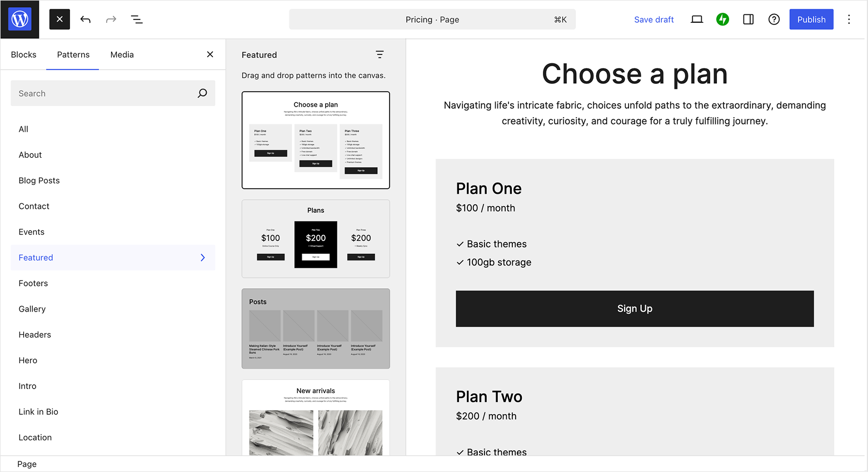Select the About category
868x472 pixels.
pos(113,155)
